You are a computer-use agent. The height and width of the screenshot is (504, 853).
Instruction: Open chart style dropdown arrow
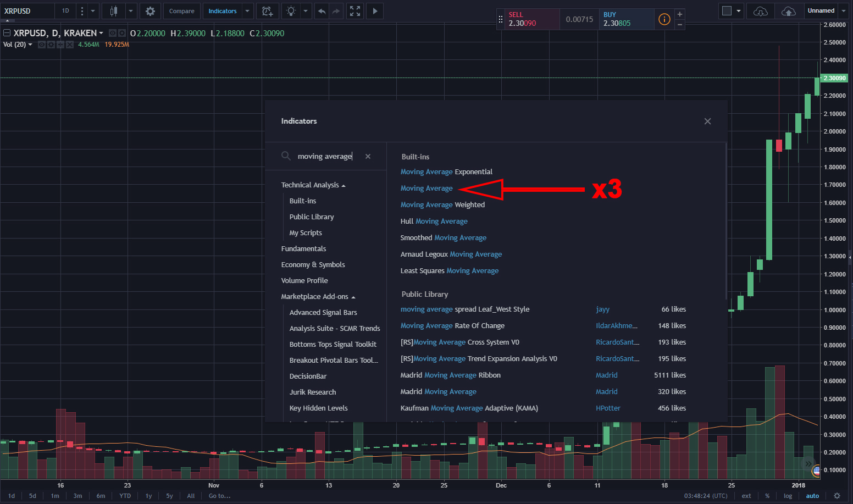131,11
